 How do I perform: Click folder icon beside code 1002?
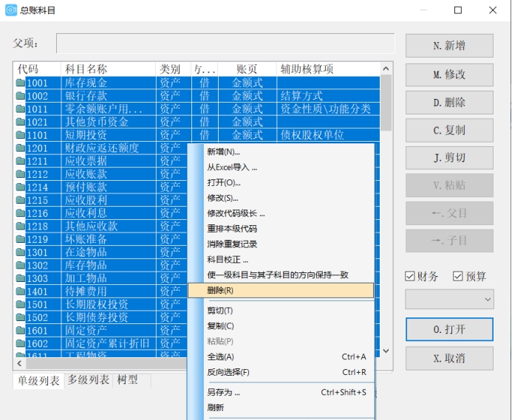pos(21,96)
